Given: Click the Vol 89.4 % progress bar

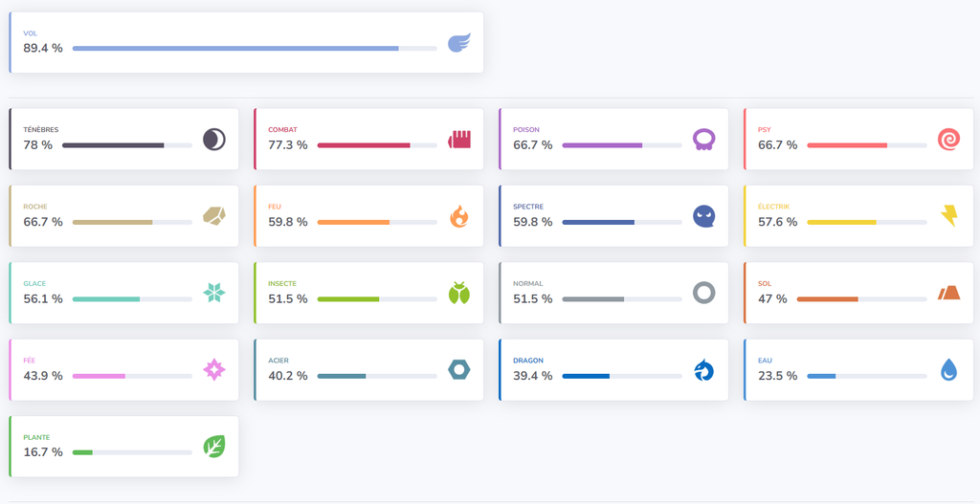Looking at the screenshot, I should pyautogui.click(x=255, y=48).
